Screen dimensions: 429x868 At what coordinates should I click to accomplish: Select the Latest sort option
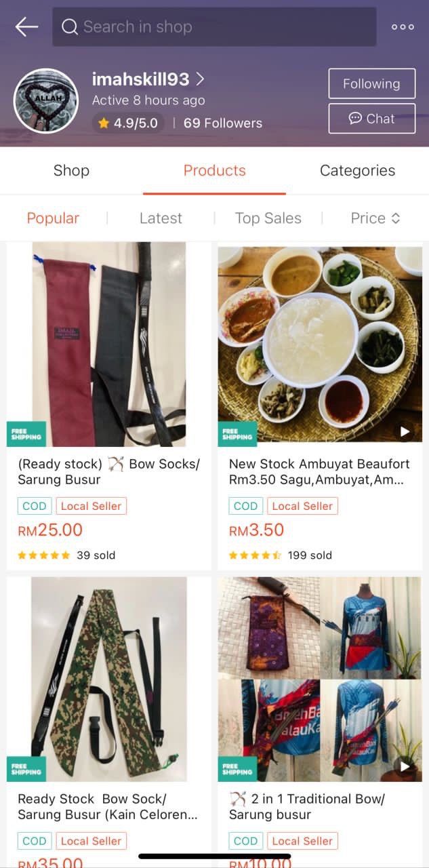[161, 218]
